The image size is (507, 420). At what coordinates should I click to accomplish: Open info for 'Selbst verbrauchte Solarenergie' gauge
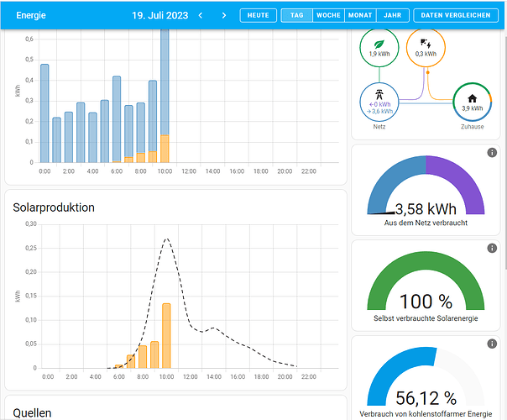492,249
